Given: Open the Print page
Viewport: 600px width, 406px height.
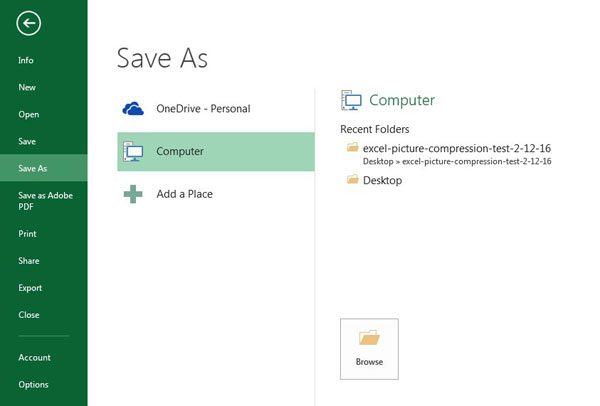Looking at the screenshot, I should [27, 234].
